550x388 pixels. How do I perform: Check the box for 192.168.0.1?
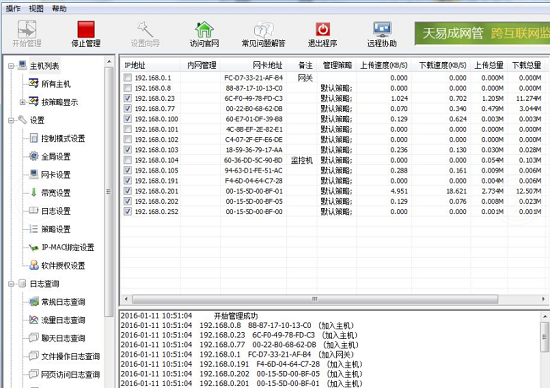(x=128, y=78)
